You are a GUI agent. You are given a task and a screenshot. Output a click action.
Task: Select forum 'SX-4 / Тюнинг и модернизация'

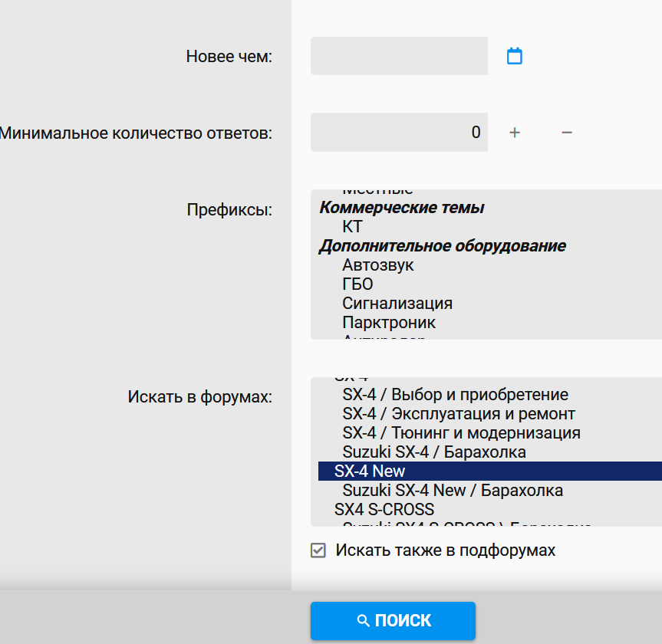461,433
